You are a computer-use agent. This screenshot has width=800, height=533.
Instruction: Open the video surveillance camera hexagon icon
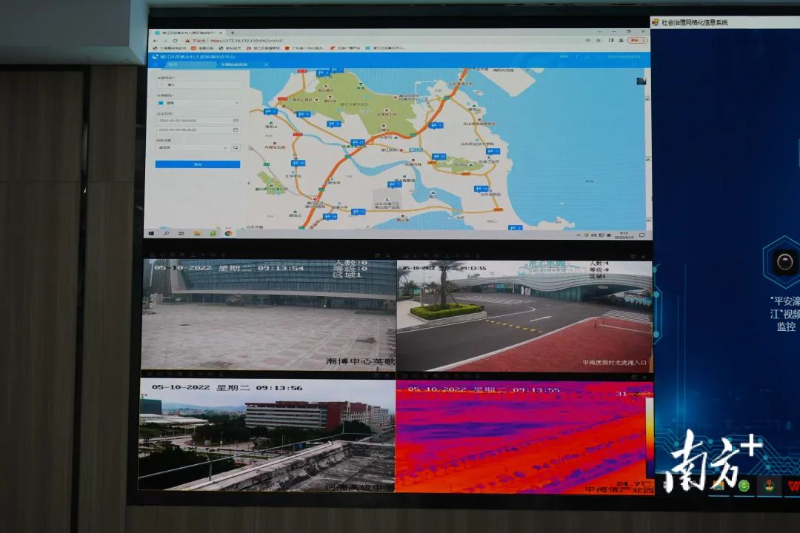tap(784, 262)
